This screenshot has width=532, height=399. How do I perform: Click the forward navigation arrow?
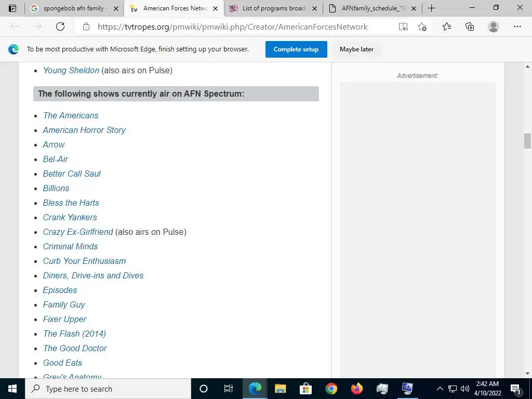(37, 26)
